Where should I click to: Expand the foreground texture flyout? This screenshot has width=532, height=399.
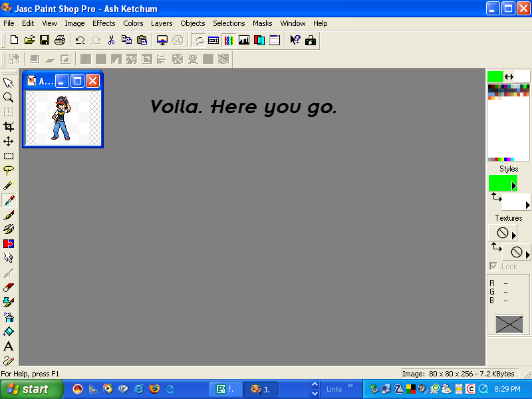[x=514, y=235]
